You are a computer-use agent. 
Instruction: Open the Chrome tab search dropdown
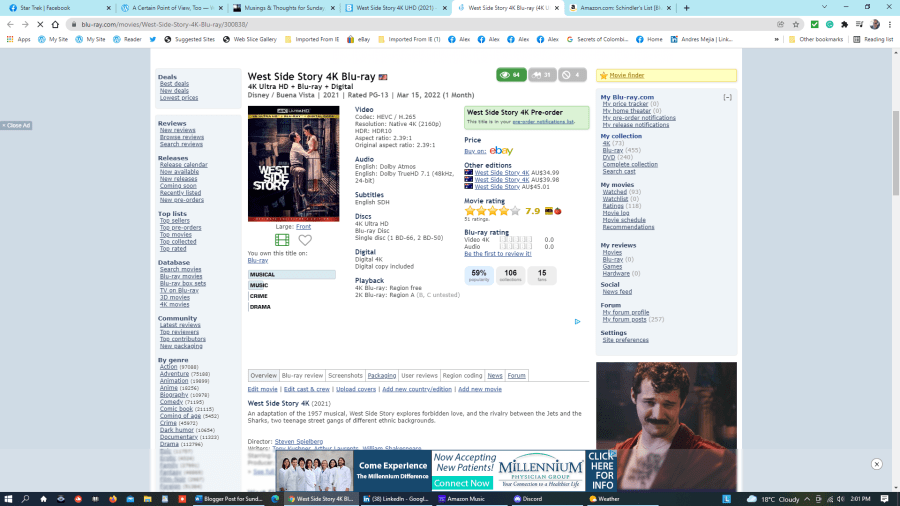(823, 7)
